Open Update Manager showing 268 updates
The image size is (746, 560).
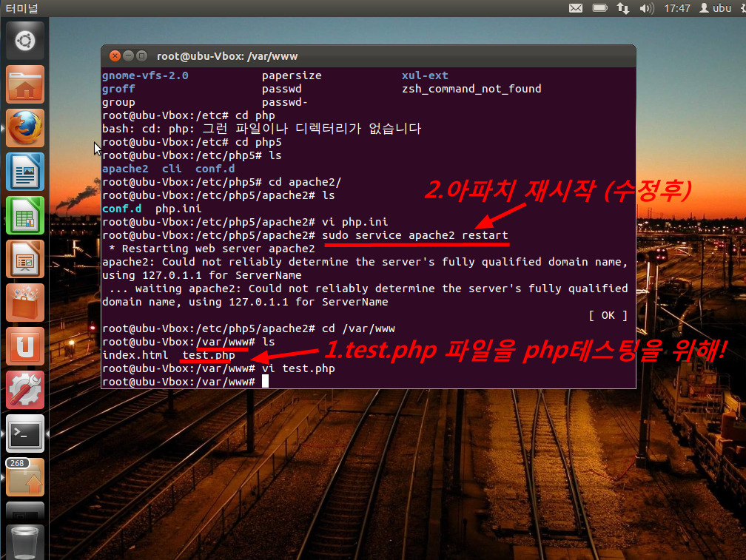click(25, 477)
